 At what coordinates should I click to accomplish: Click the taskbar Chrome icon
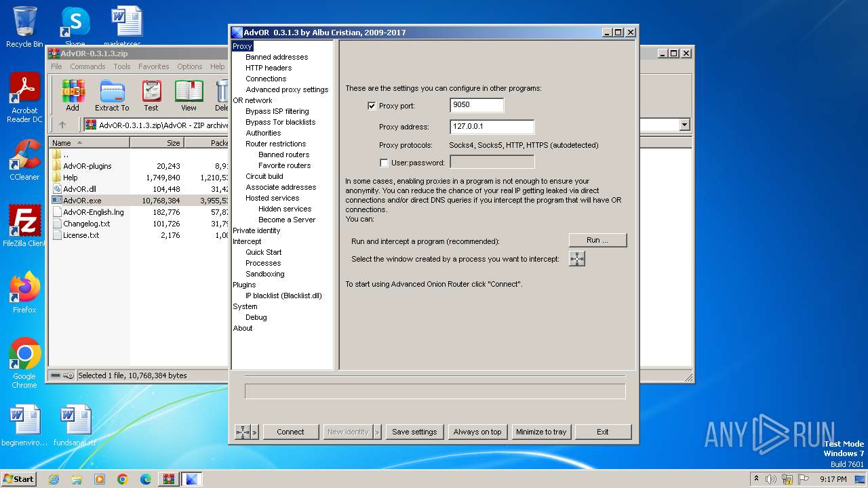[123, 479]
